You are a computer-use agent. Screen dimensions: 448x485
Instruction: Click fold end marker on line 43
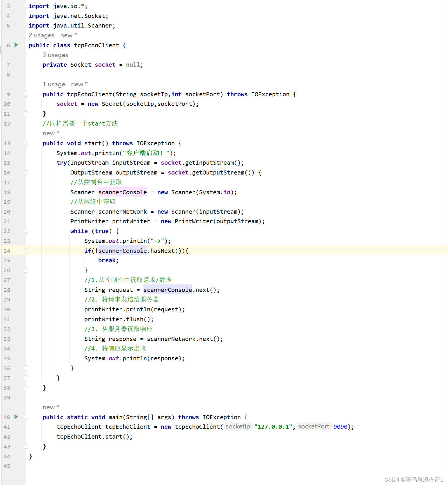(26, 446)
